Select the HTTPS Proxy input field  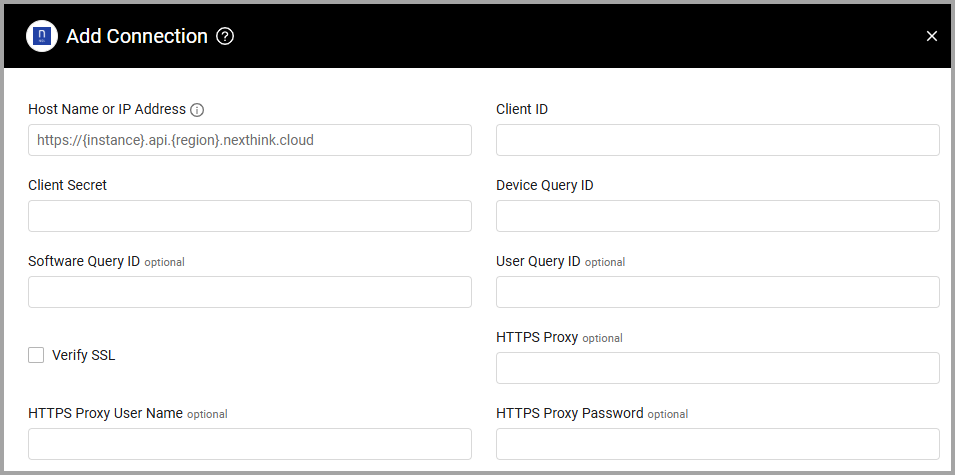point(717,368)
